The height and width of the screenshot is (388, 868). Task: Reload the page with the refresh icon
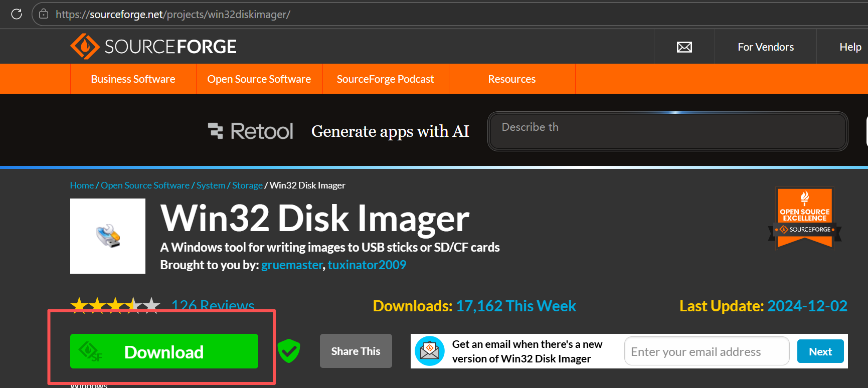[x=17, y=14]
